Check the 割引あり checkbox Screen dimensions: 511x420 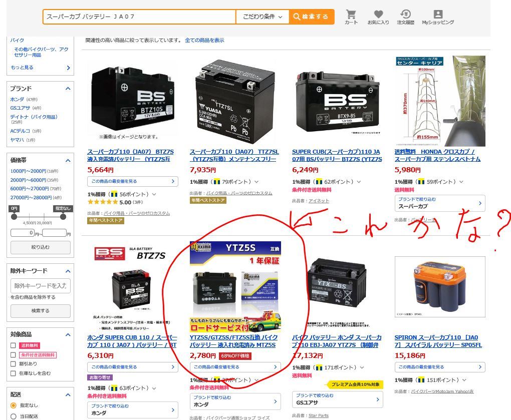coord(13,363)
